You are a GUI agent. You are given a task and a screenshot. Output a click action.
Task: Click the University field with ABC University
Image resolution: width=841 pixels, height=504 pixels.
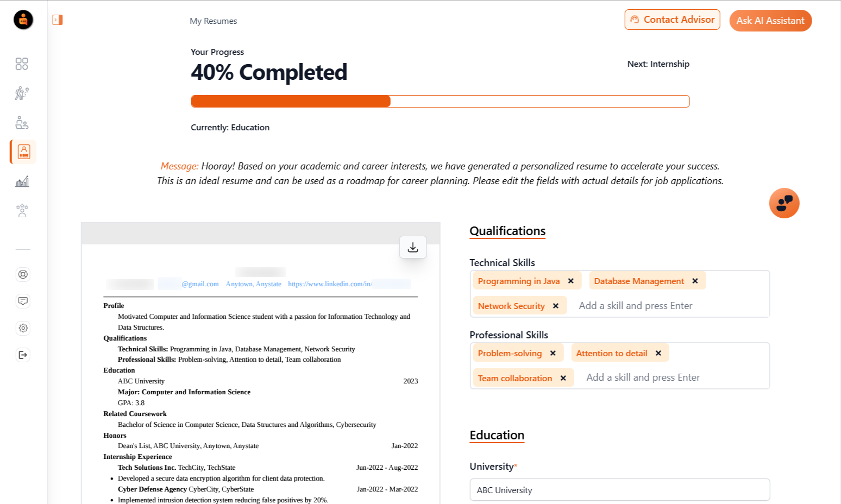coord(620,490)
